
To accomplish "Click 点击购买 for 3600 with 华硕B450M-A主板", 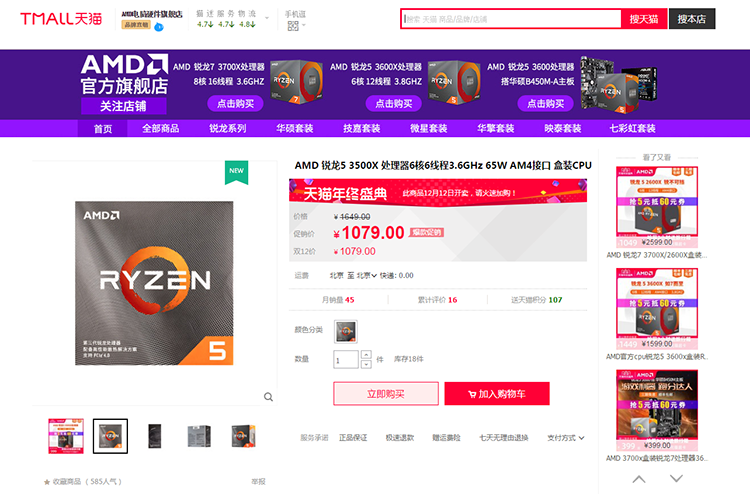I will pyautogui.click(x=545, y=103).
